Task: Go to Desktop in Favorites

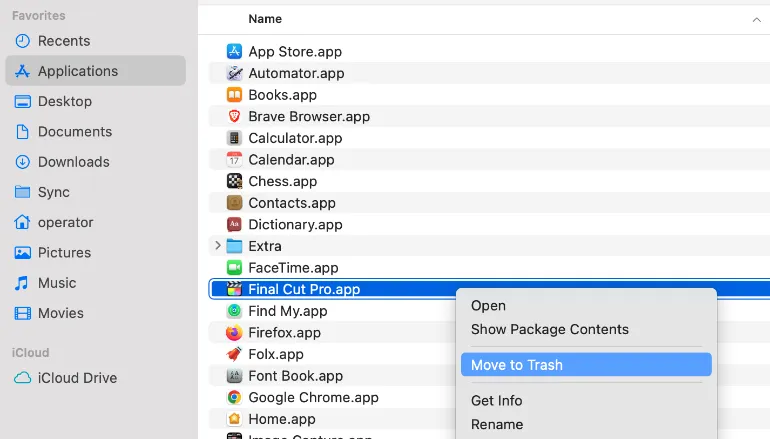Action: coord(65,101)
